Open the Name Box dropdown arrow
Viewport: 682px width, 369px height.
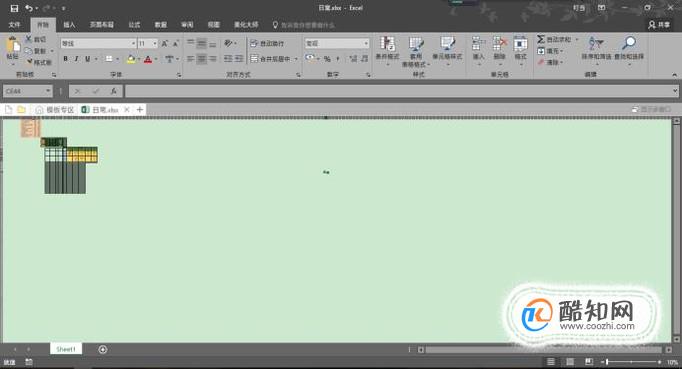click(x=47, y=91)
